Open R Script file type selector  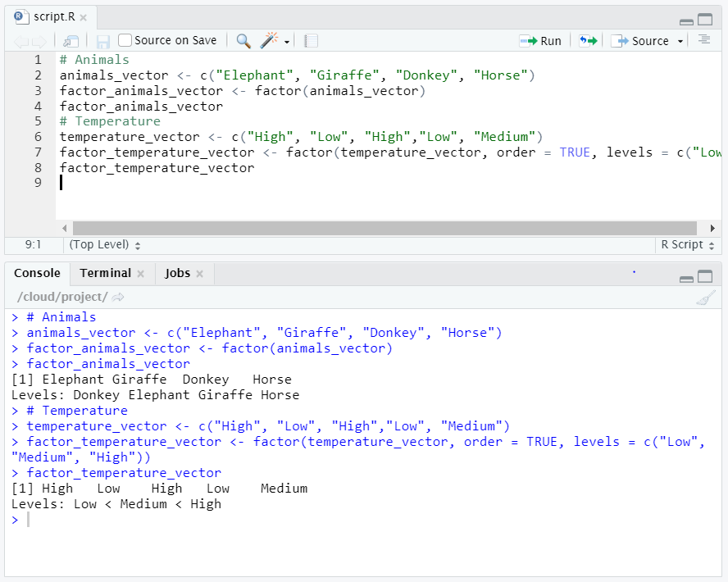tap(687, 244)
